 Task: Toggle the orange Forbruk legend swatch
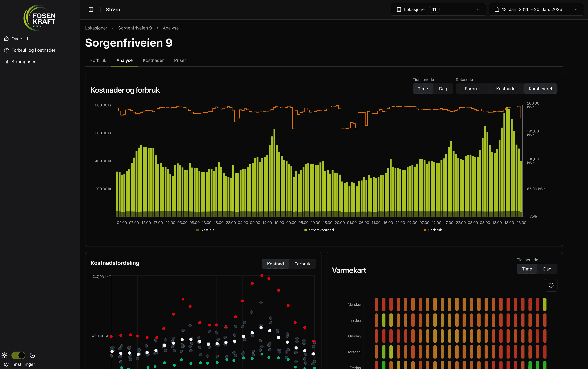(425, 230)
